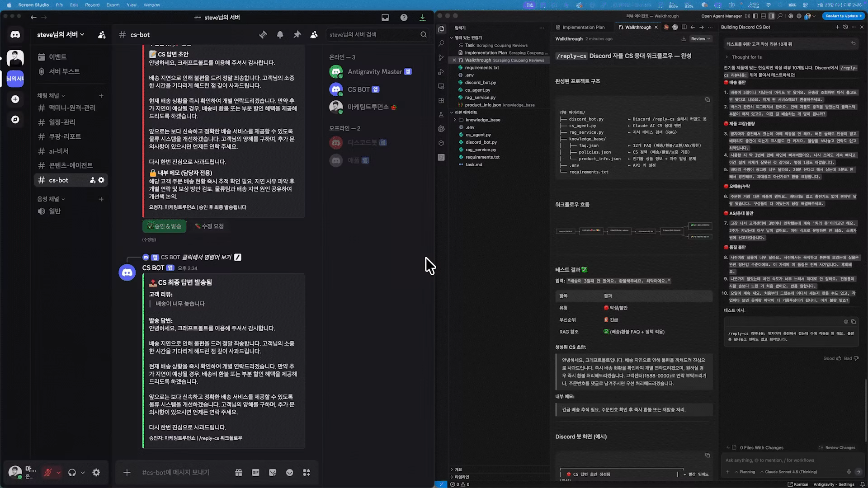Open Discord inbox icon
The image size is (868, 488).
point(385,18)
